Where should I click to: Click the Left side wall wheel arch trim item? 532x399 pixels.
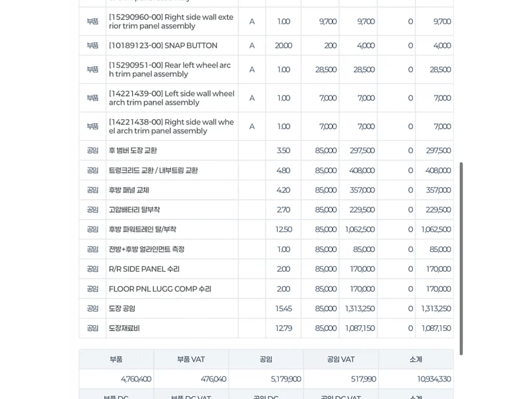click(266, 98)
